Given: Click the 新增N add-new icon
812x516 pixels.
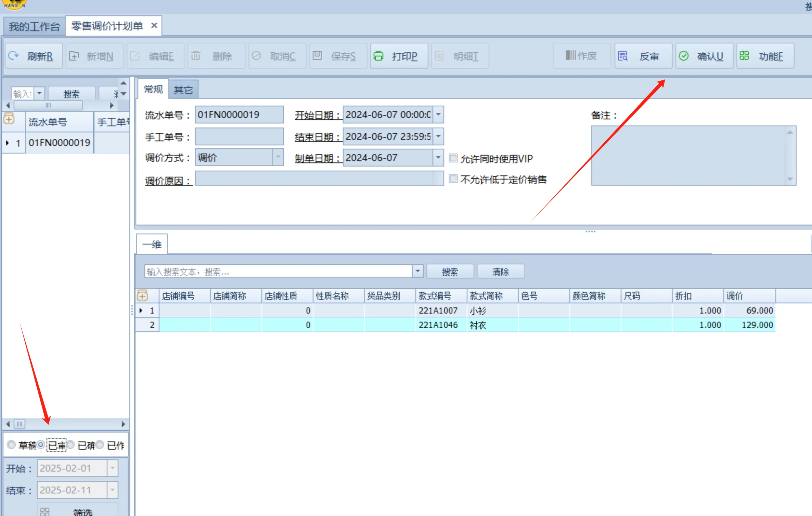Looking at the screenshot, I should (x=74, y=56).
